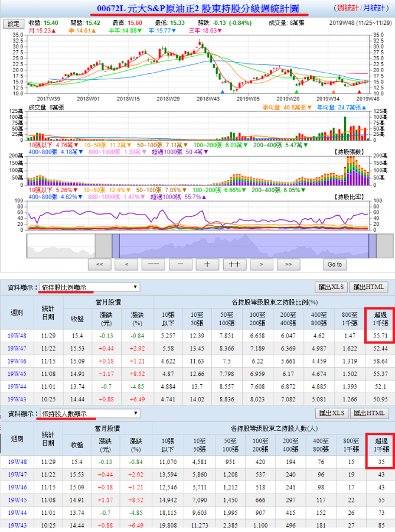Click the red triangle marker near 2019W48
395x532 pixels.
(x=360, y=92)
